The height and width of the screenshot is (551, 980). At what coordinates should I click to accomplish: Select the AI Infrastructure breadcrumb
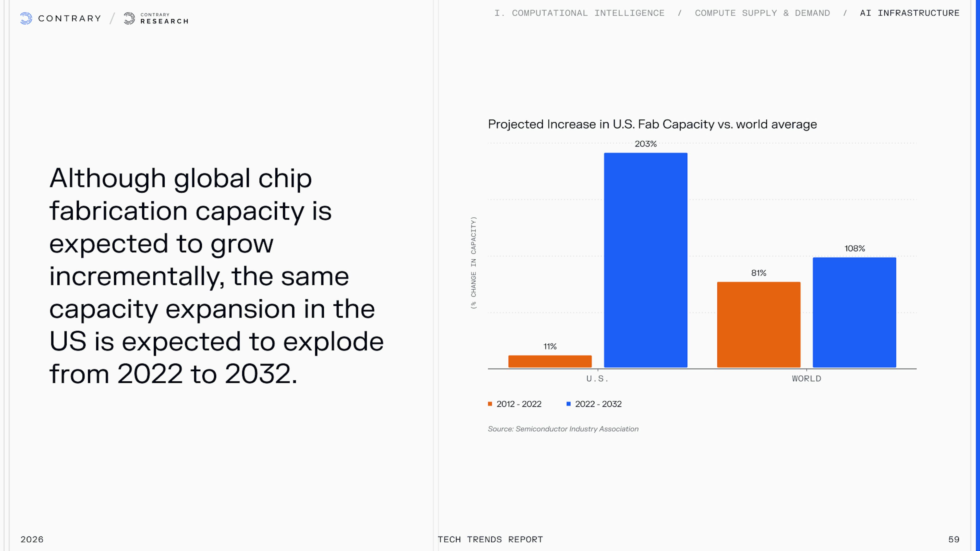coord(909,13)
